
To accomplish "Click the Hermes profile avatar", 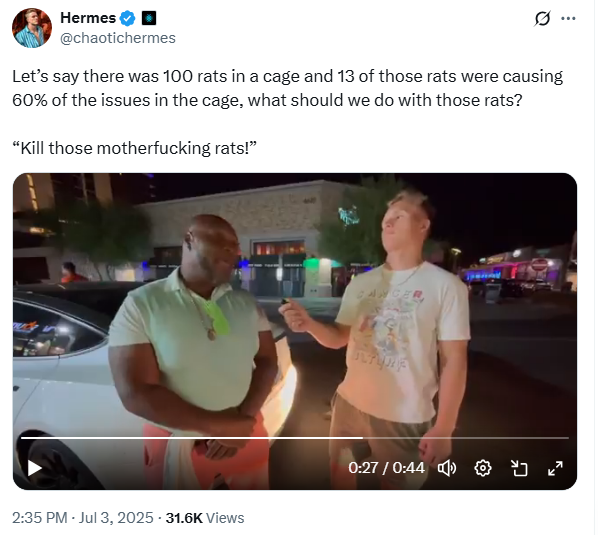I will pos(32,28).
